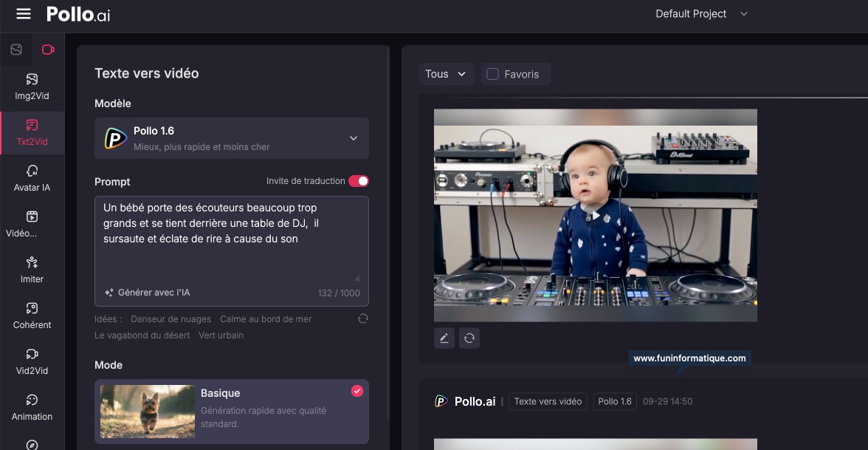Click the edit pencil icon under the video
The width and height of the screenshot is (868, 450).
(x=444, y=338)
